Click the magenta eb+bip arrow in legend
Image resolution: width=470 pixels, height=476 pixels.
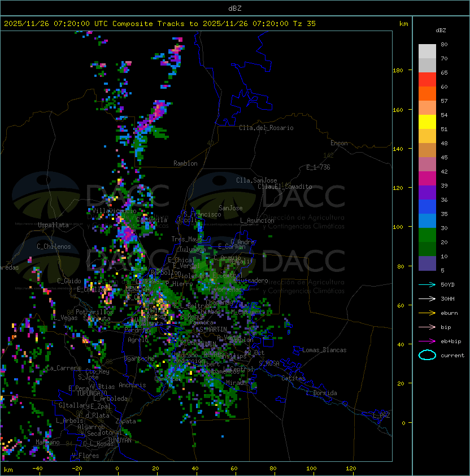point(427,341)
